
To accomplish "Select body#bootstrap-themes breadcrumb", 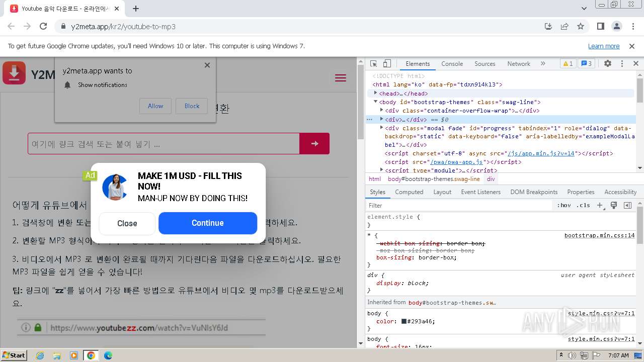I will pos(434,179).
